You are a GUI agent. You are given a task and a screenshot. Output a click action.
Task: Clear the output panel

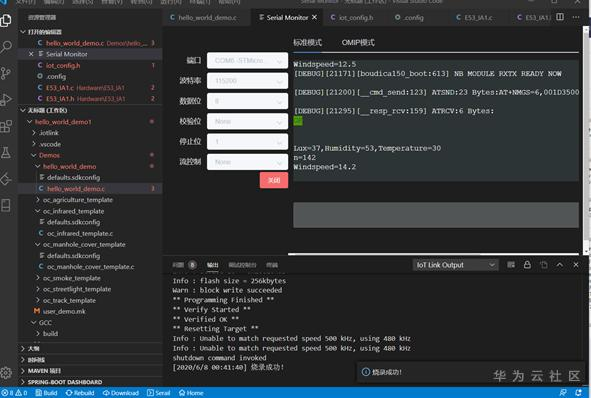click(x=511, y=265)
